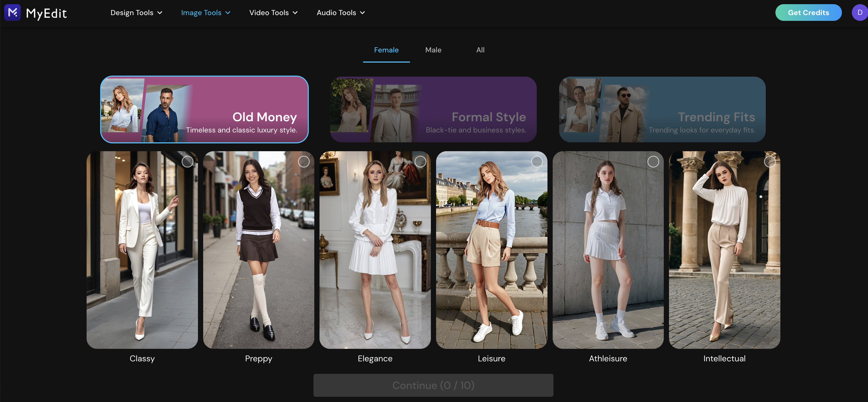Toggle the Elegance style selection circle
This screenshot has height=402, width=868.
pyautogui.click(x=420, y=162)
